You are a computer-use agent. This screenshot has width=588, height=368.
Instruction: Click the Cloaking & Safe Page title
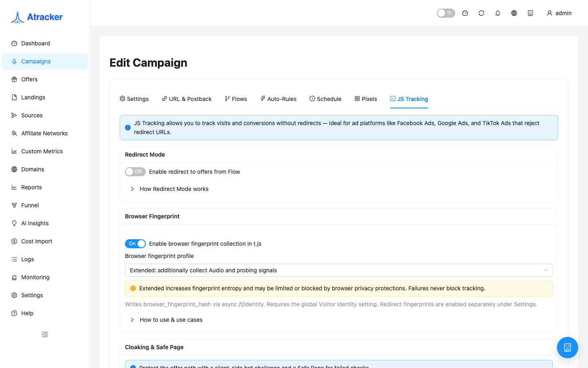(x=154, y=347)
